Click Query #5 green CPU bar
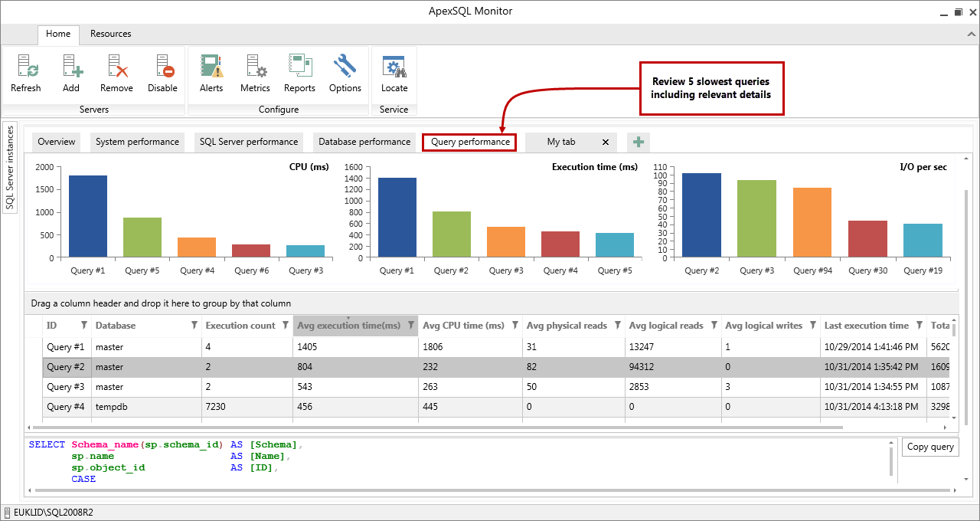This screenshot has width=980, height=521. coord(142,238)
